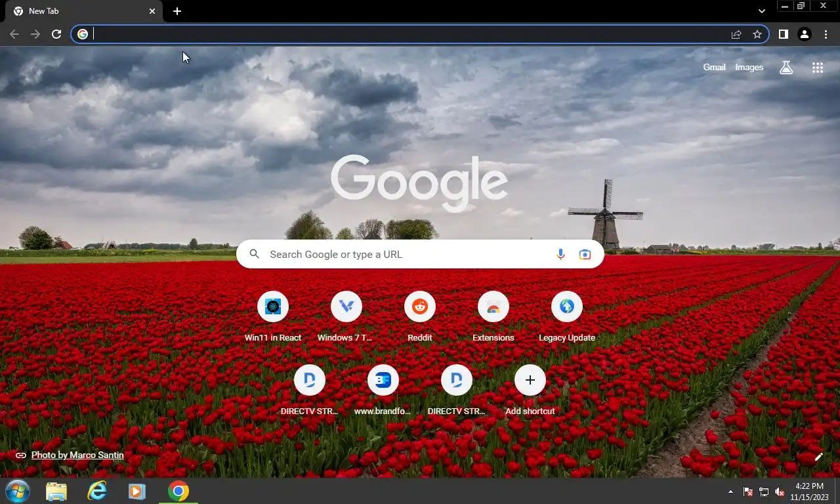
Task: Show hidden tray icons arrow
Action: 730,492
